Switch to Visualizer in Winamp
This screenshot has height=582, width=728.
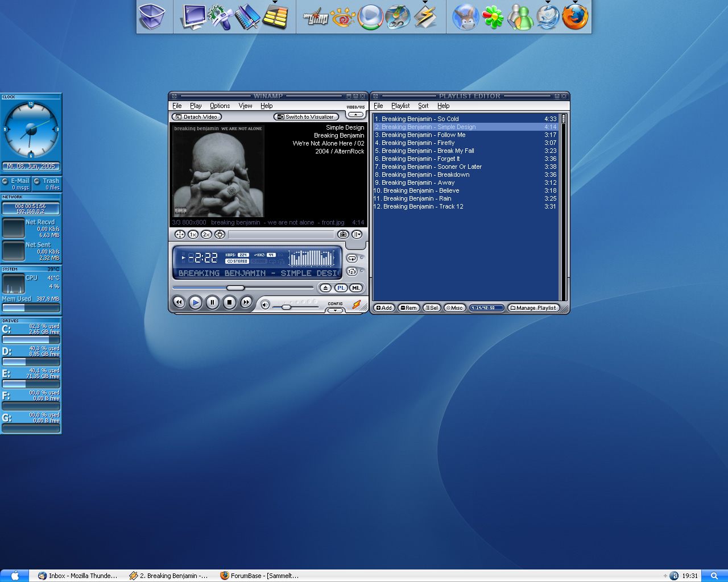[306, 117]
